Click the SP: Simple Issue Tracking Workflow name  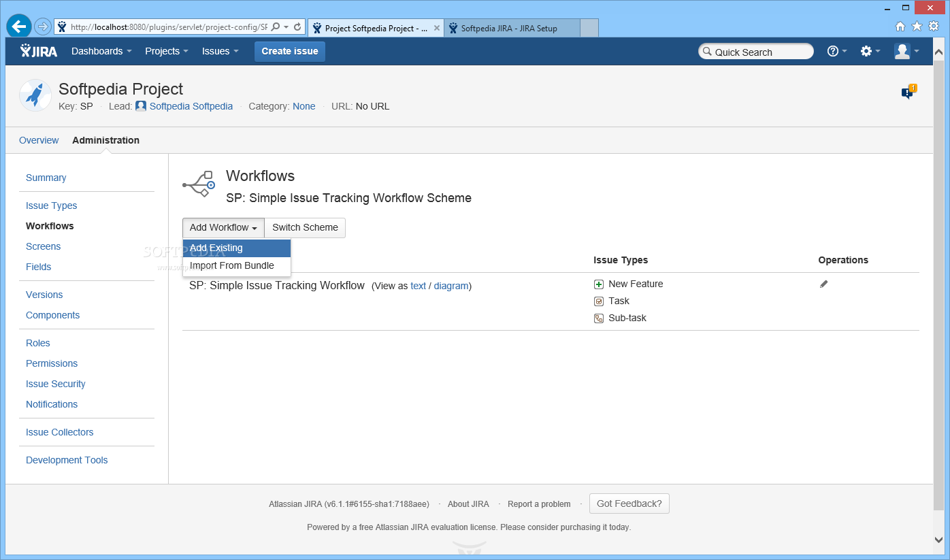[277, 285]
